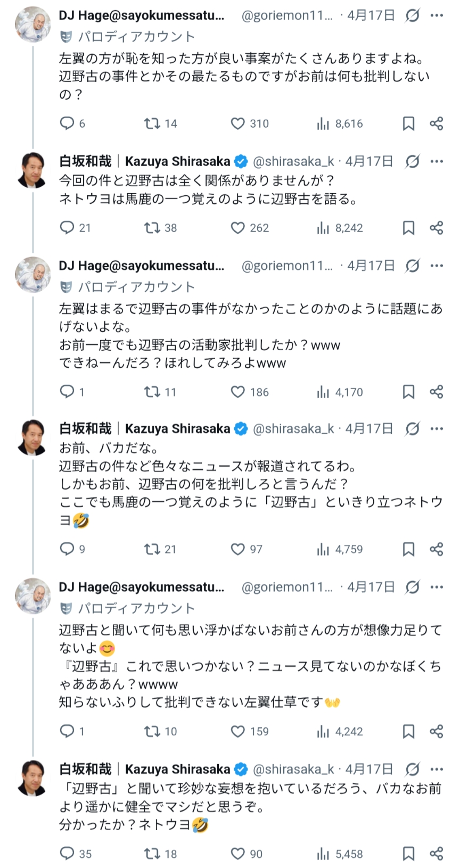The height and width of the screenshot is (868, 460).
Task: View analytics for the 8,616 views tweet
Action: point(323,123)
